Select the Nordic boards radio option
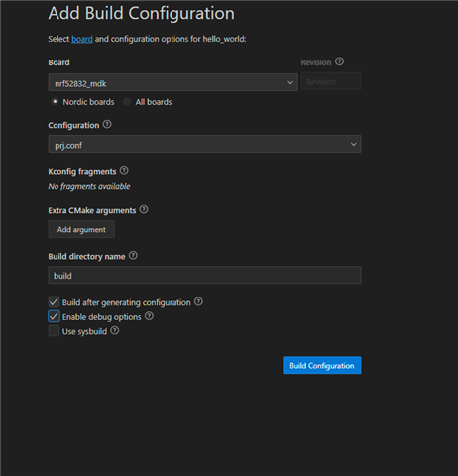The image size is (458, 476). click(x=55, y=101)
